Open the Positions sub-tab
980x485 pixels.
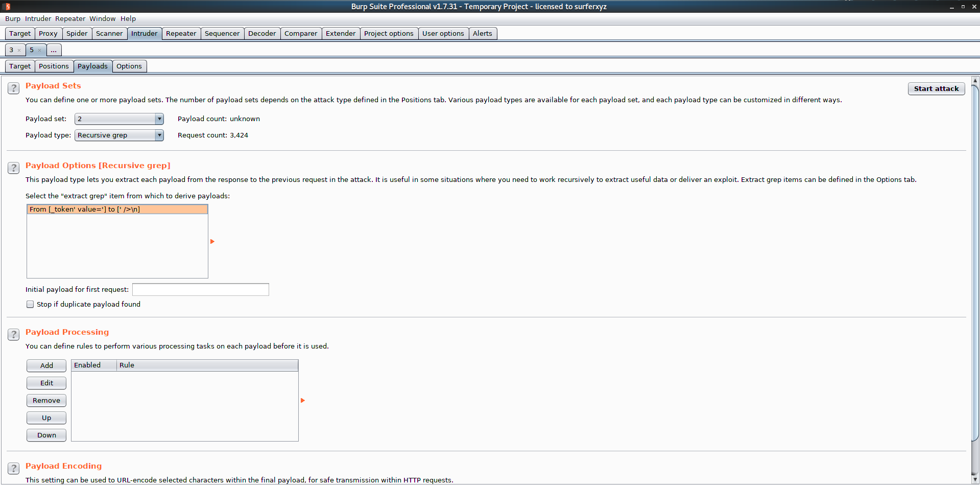point(54,66)
